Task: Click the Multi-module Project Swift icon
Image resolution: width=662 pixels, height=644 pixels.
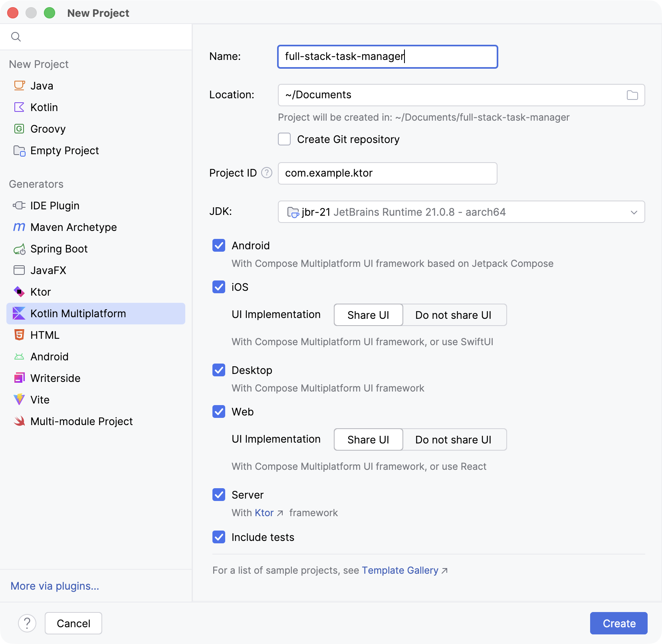Action: (19, 421)
